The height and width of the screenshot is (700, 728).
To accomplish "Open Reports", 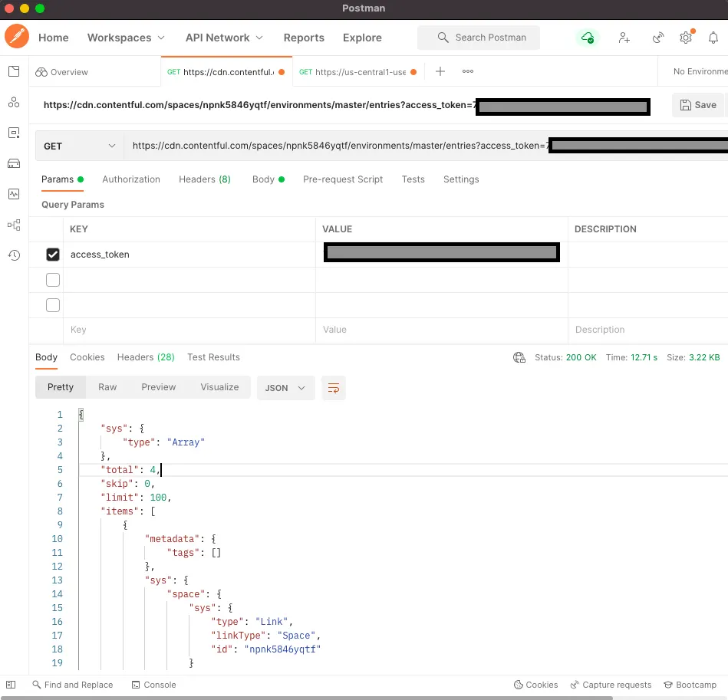I will pos(304,38).
